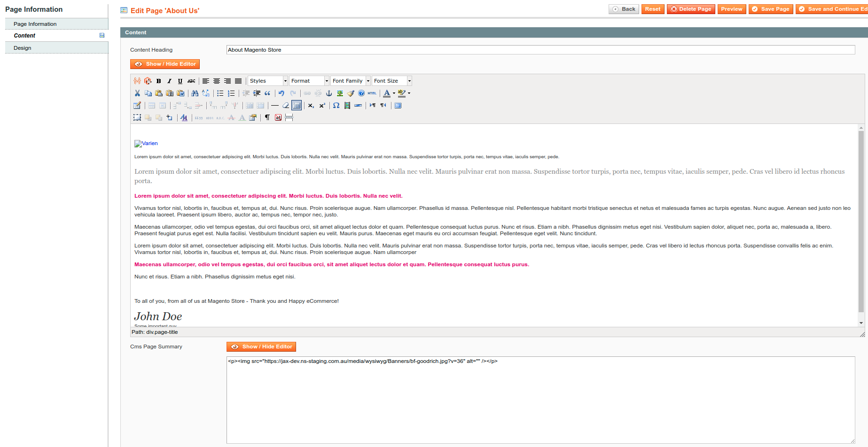Screen dimensions: 868x447
Task: Apply strikethrough to the text
Action: click(191, 81)
